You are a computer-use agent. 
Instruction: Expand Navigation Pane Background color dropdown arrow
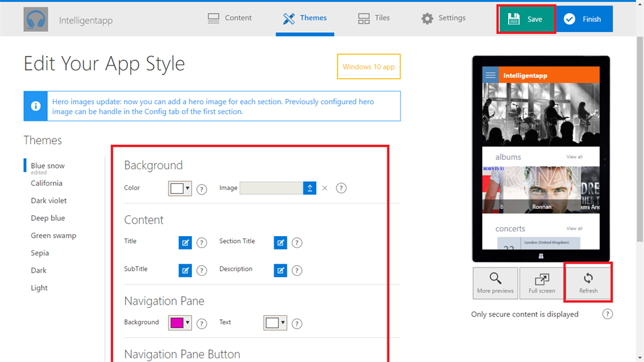(x=187, y=323)
